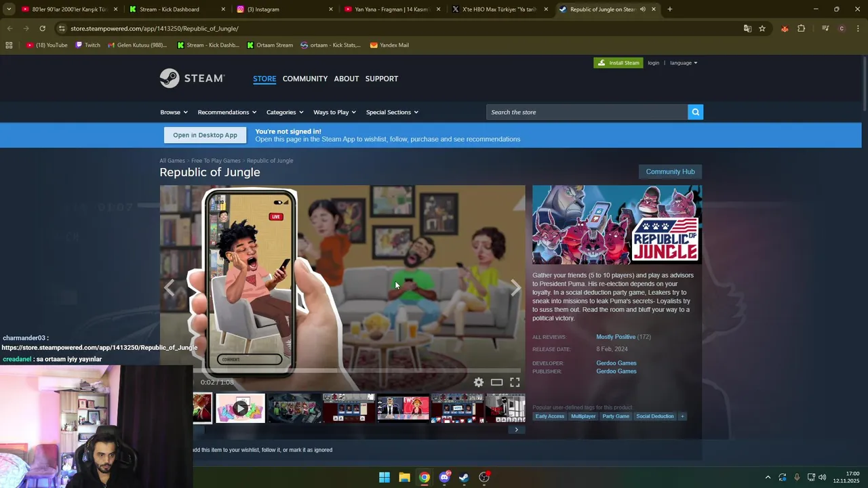This screenshot has width=868, height=488.
Task: Open the media controls icon in Chrome
Action: point(825,28)
